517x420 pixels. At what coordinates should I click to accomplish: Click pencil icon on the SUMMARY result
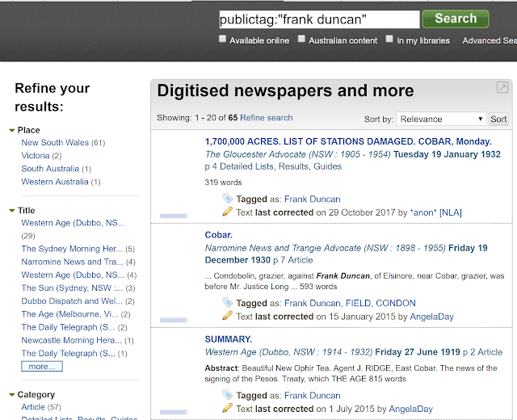coord(227,408)
